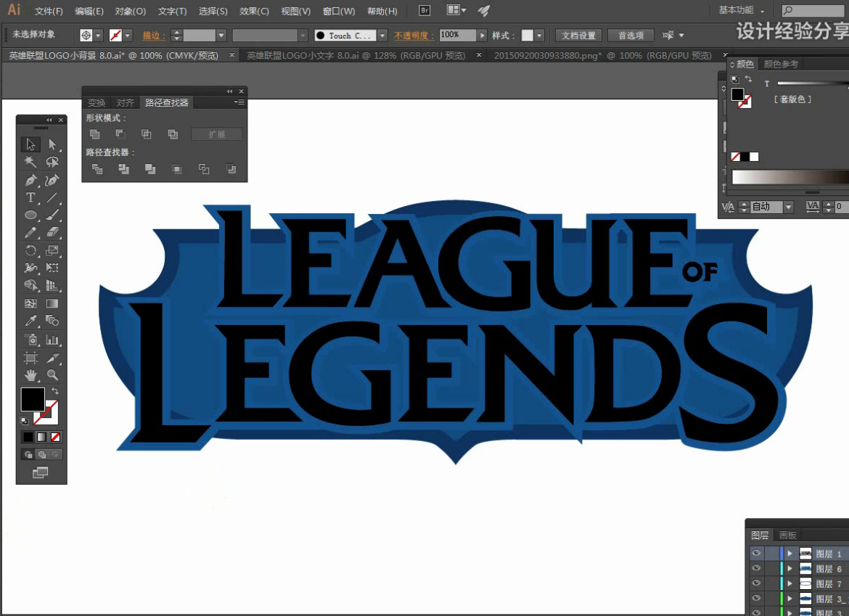Switch to the 对齐 tab
Viewport: 849px width, 616px height.
pos(125,102)
